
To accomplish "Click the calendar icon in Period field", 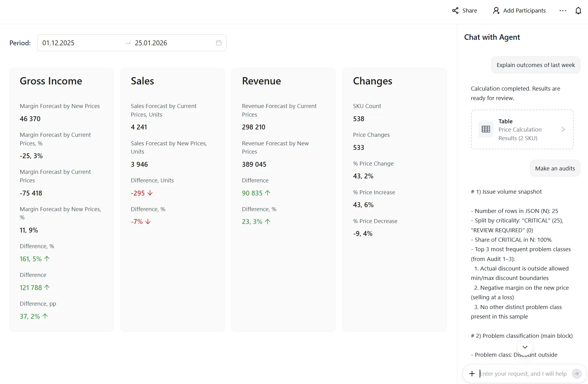I will point(219,43).
